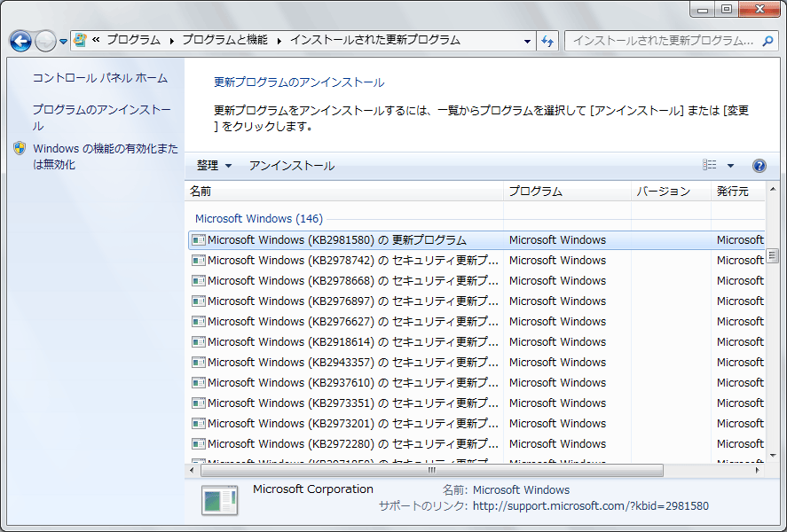This screenshot has height=532, width=787.
Task: Select the KB2981580 更新プログラム row
Action: 476,240
